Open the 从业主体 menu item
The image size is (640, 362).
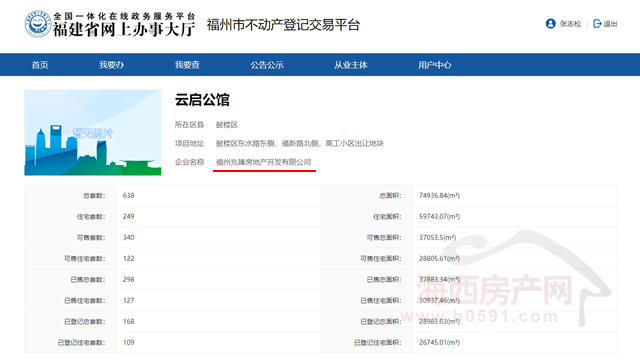351,65
